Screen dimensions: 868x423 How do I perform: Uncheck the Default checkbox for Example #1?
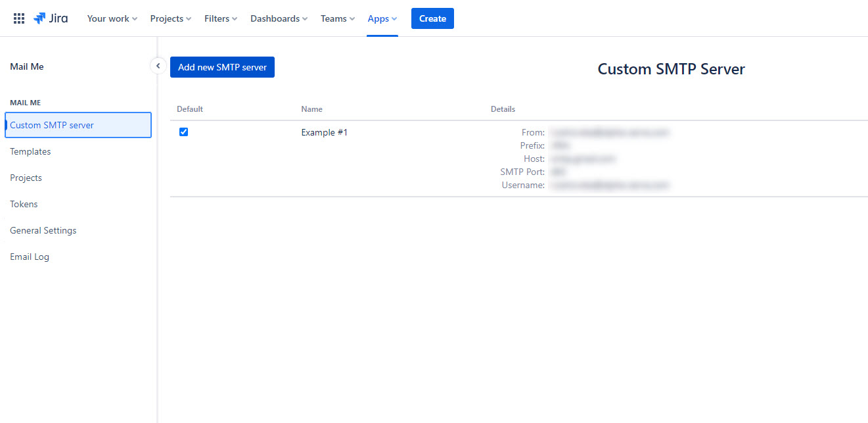[x=184, y=132]
